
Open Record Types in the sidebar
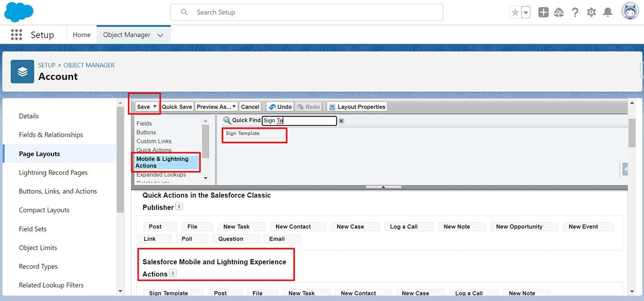[x=38, y=267]
